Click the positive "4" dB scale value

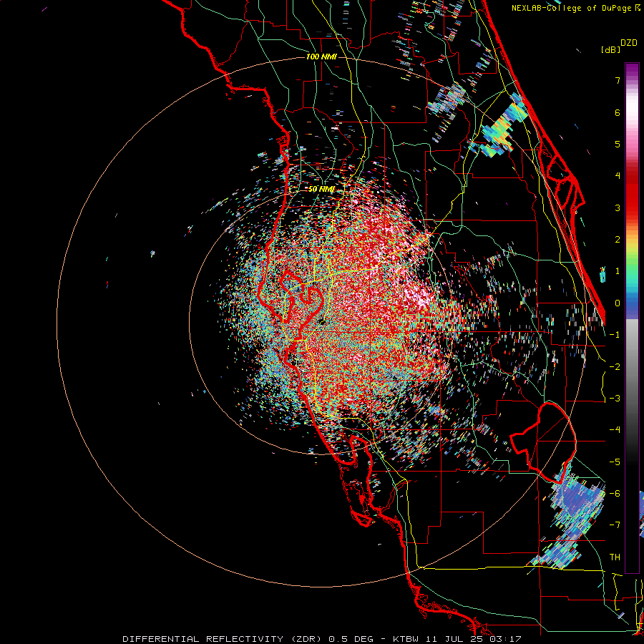click(x=618, y=176)
